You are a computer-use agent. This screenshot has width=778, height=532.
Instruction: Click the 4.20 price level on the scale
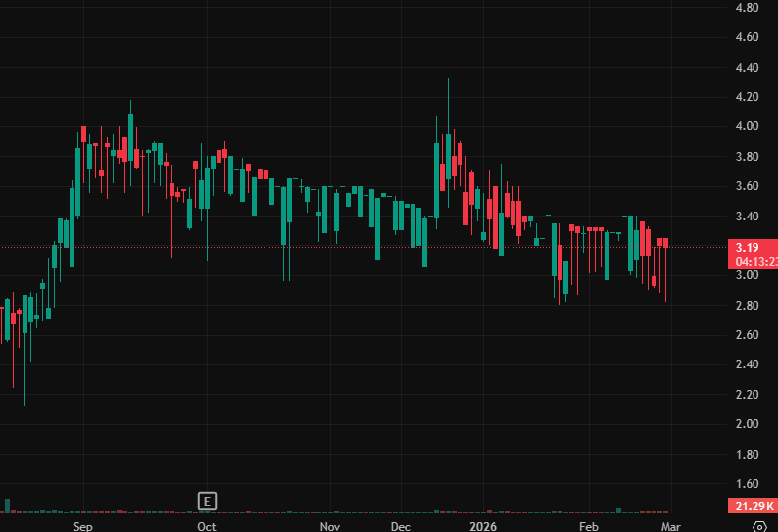pyautogui.click(x=747, y=97)
